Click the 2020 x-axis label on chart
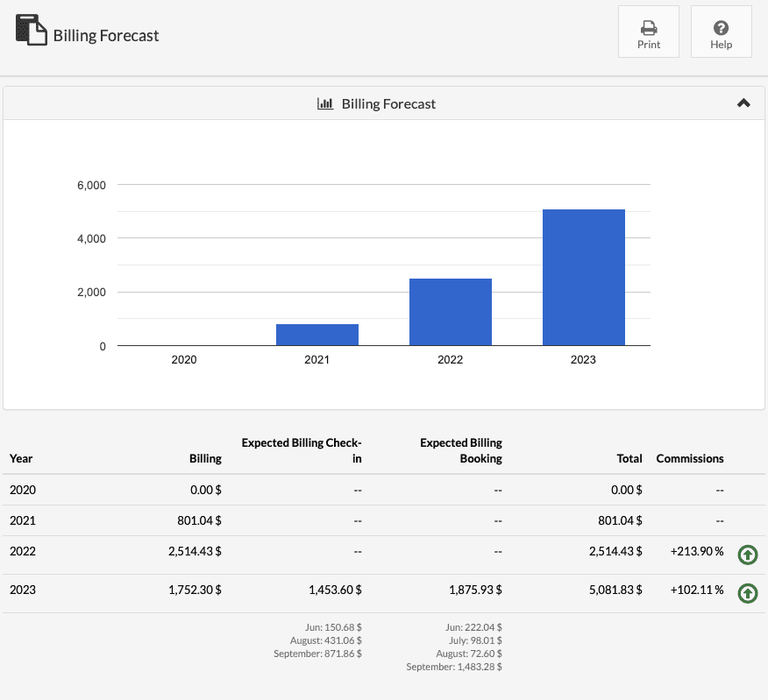 point(184,360)
